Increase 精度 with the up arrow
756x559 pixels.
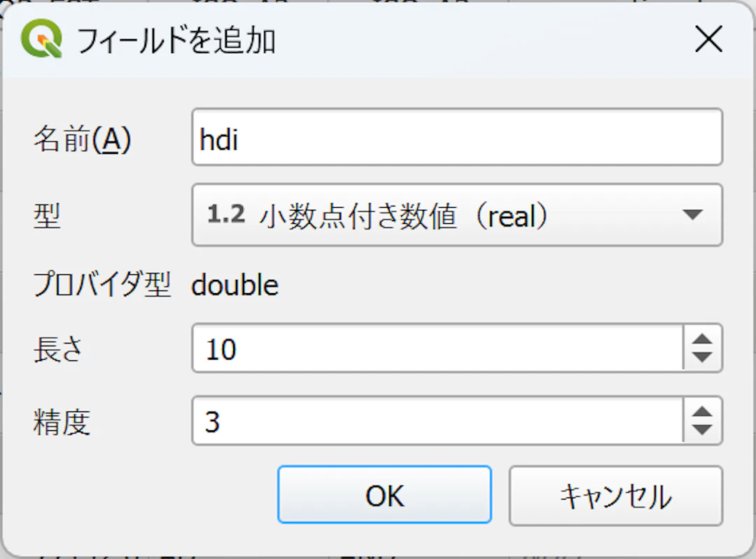point(702,411)
